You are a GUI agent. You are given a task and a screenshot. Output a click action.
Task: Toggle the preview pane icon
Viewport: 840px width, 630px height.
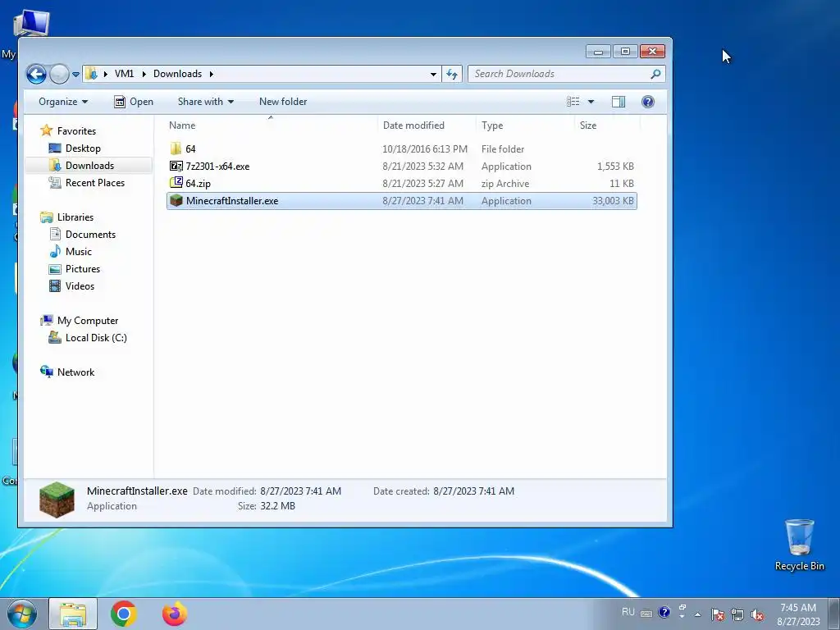pyautogui.click(x=619, y=102)
